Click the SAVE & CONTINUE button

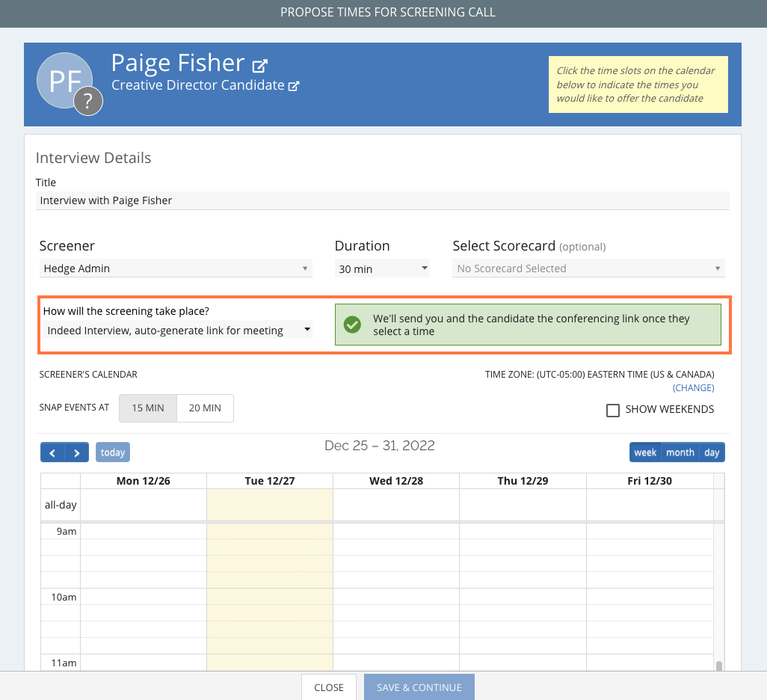tap(419, 687)
